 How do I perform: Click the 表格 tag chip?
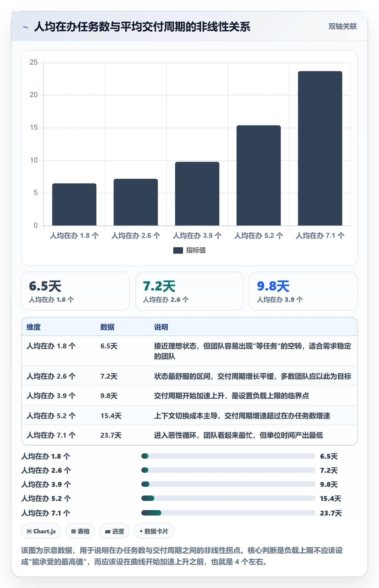(80, 531)
